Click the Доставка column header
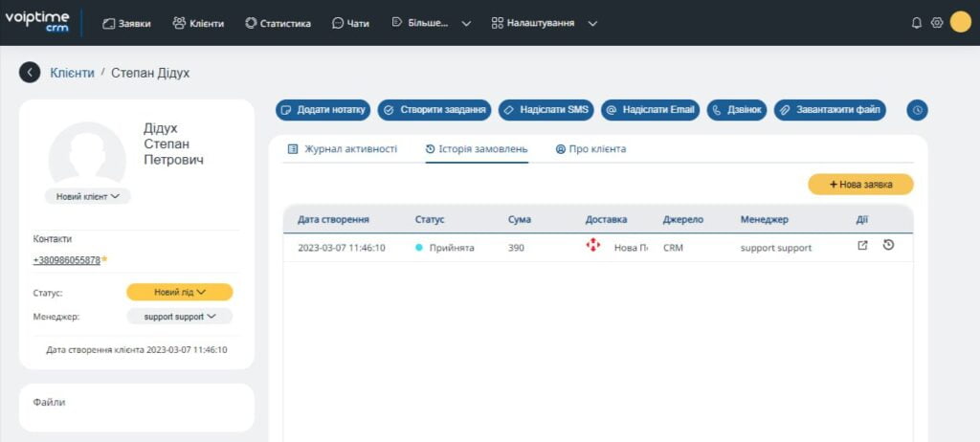Viewport: 980px width, 442px height. (x=606, y=219)
